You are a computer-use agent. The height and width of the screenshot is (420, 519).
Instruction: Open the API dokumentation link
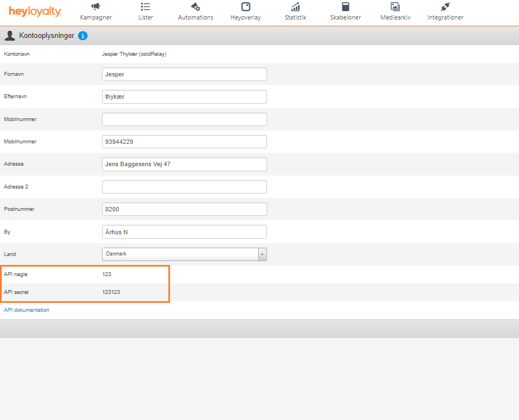point(27,310)
